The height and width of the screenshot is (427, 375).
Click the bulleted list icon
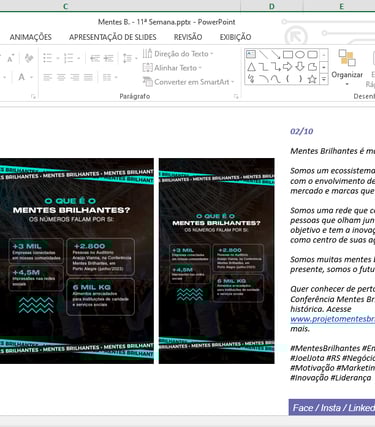click(x=47, y=58)
